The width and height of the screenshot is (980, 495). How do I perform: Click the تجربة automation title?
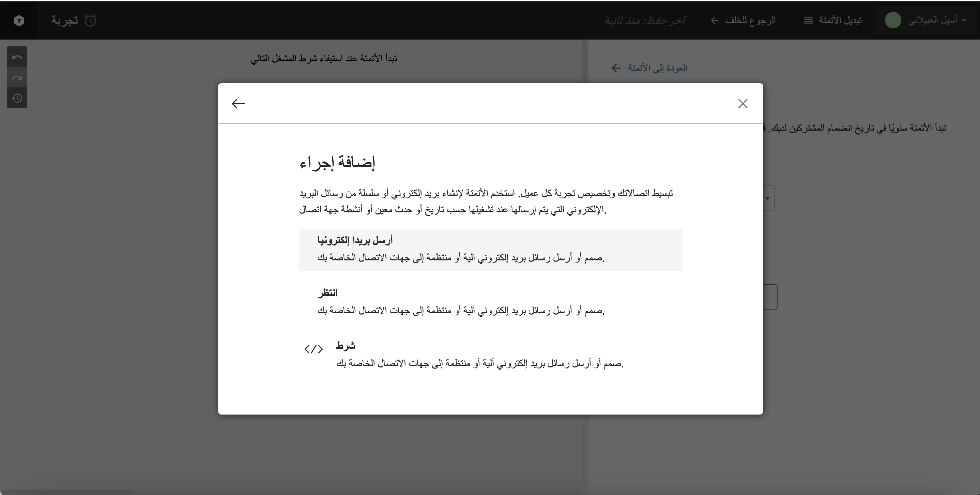pyautogui.click(x=65, y=20)
